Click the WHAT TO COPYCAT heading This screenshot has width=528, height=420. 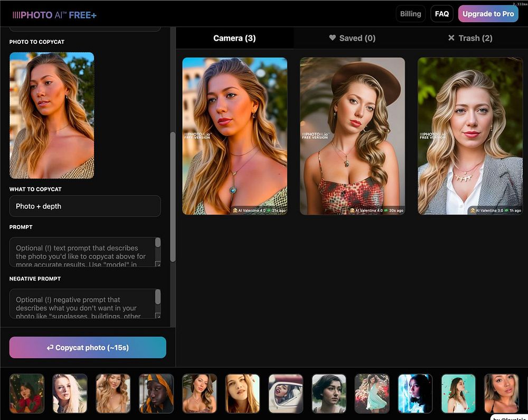(35, 189)
